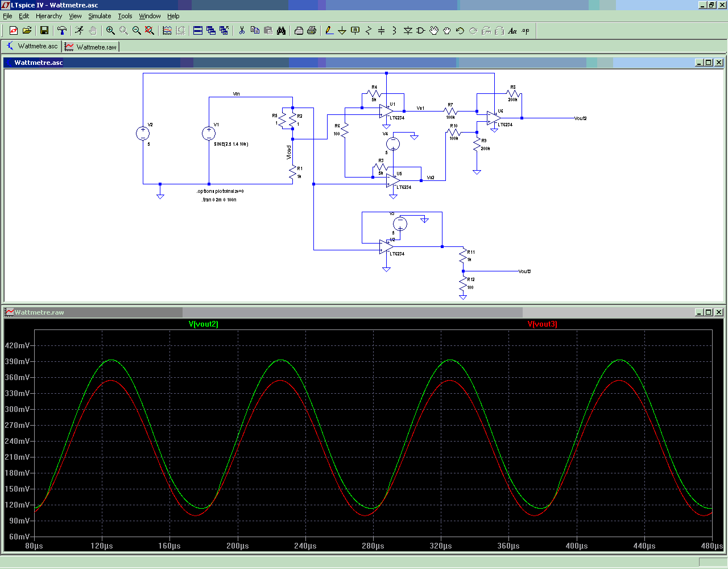Switch to the Wattmetre.raw tab
Image resolution: width=728 pixels, height=569 pixels.
(x=91, y=47)
